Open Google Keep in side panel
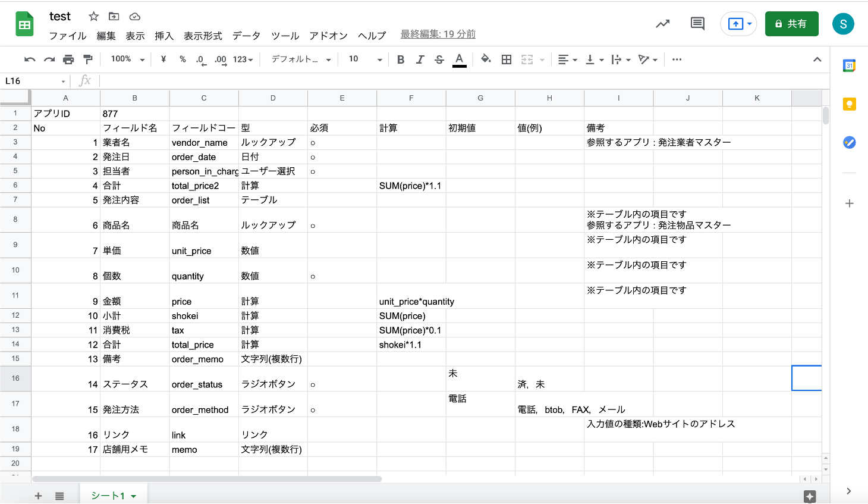 pos(850,104)
